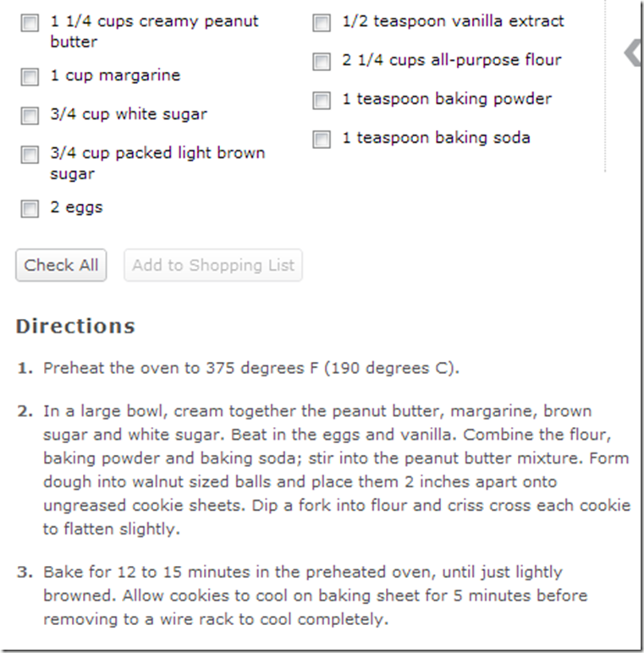Check the baking soda checkbox
The width and height of the screenshot is (644, 653).
tap(322, 140)
